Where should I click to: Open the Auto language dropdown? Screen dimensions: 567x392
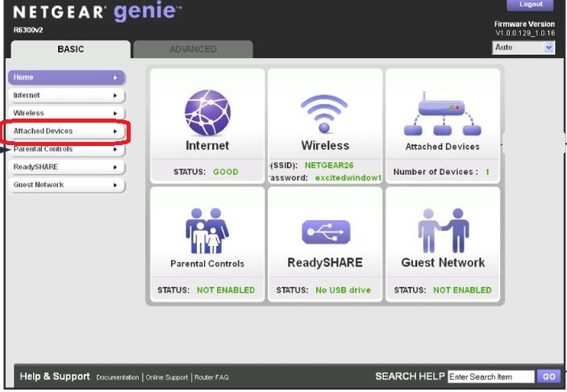pyautogui.click(x=523, y=48)
